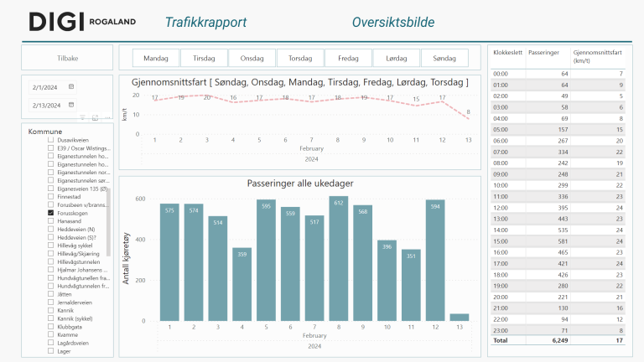Click the Total value 6,249
Viewport: 644px width, 362px height.
pos(560,340)
